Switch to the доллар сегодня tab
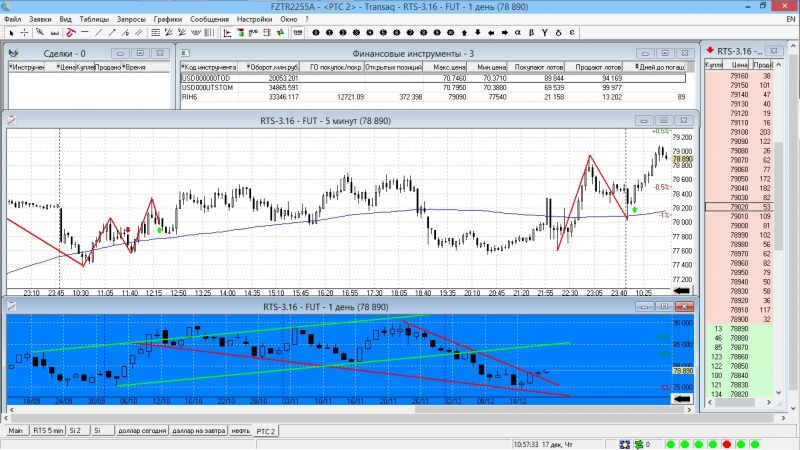800x450 pixels. tap(142, 431)
